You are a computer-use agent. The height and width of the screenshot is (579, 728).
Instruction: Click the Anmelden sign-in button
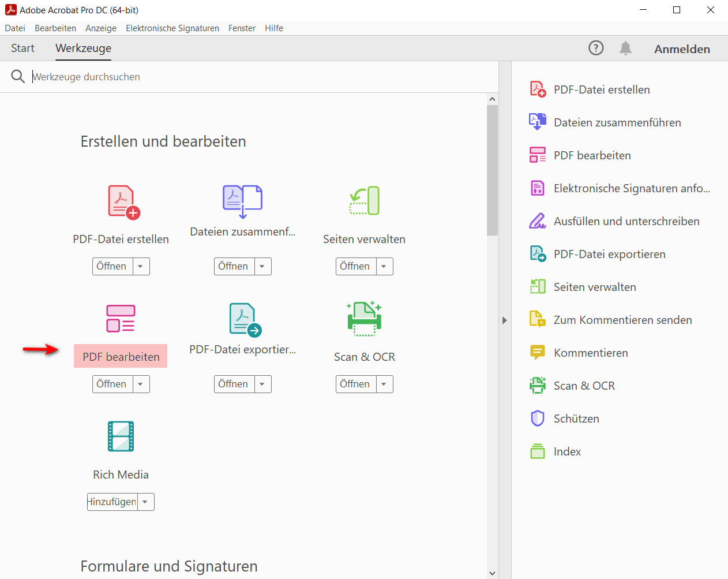682,49
